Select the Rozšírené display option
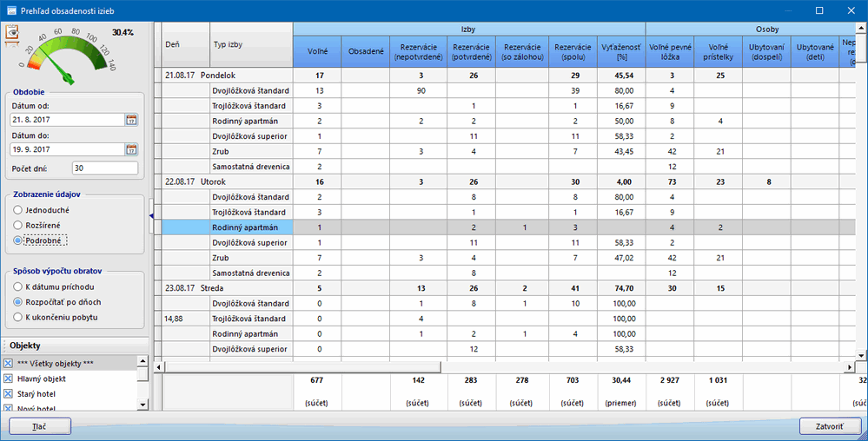Screen dimensions: 868x441 click(x=18, y=225)
